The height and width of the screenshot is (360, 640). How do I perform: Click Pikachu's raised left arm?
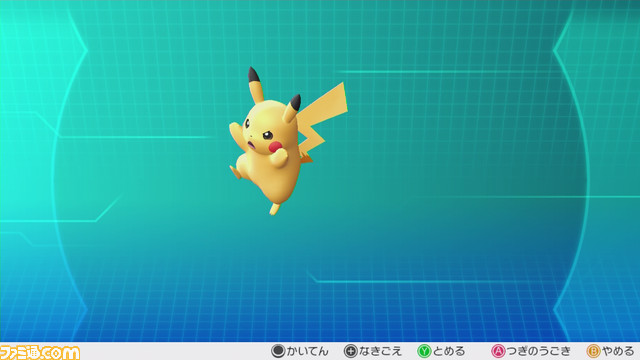tap(236, 134)
